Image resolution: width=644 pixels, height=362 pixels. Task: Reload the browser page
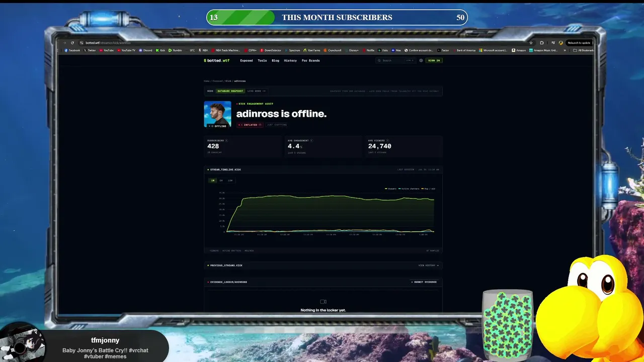click(72, 43)
